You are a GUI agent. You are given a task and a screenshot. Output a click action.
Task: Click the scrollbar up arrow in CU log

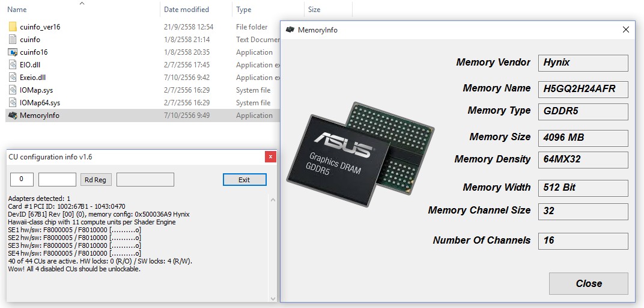273,200
